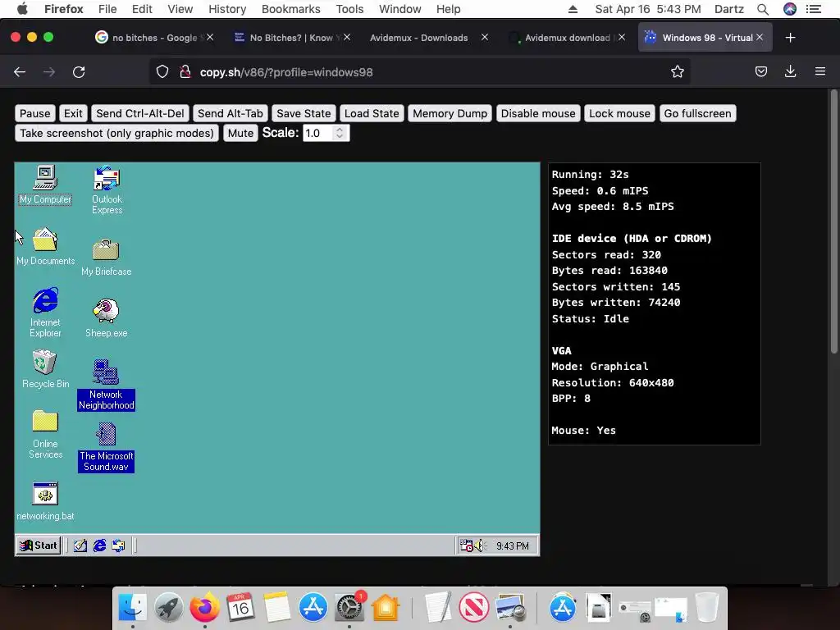Launch Internet Explorer desktop icon
The height and width of the screenshot is (630, 840).
coord(46,313)
